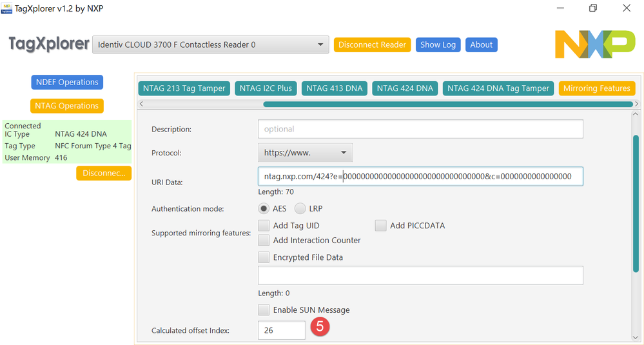The height and width of the screenshot is (345, 644).
Task: Click the Calculated offset Index field
Action: point(282,330)
